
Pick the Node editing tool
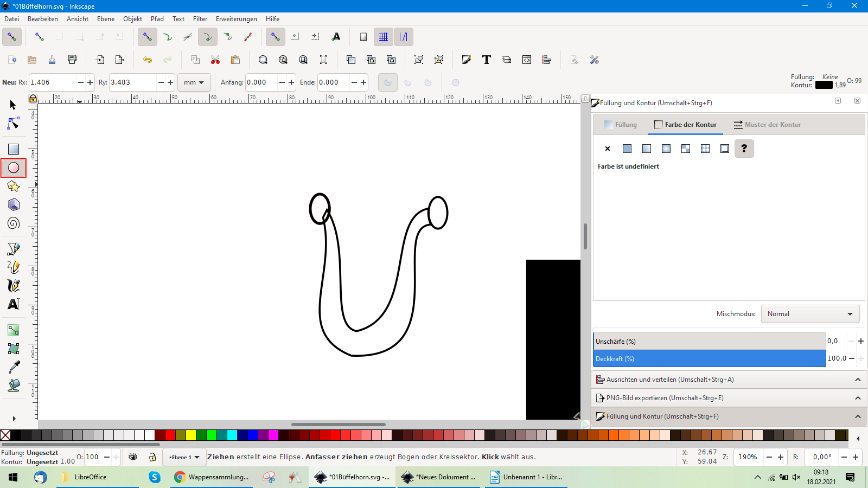14,124
